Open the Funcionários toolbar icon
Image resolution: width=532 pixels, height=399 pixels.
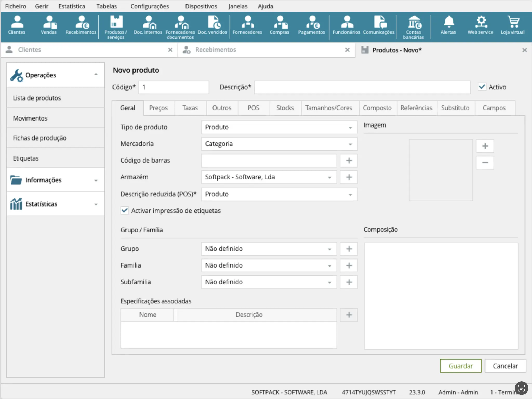pyautogui.click(x=347, y=25)
